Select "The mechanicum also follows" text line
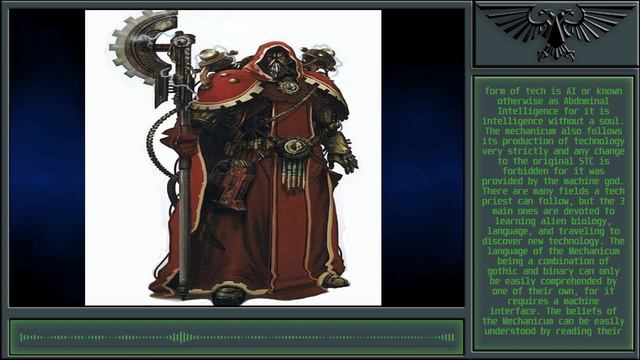640x360 pixels. [553, 131]
